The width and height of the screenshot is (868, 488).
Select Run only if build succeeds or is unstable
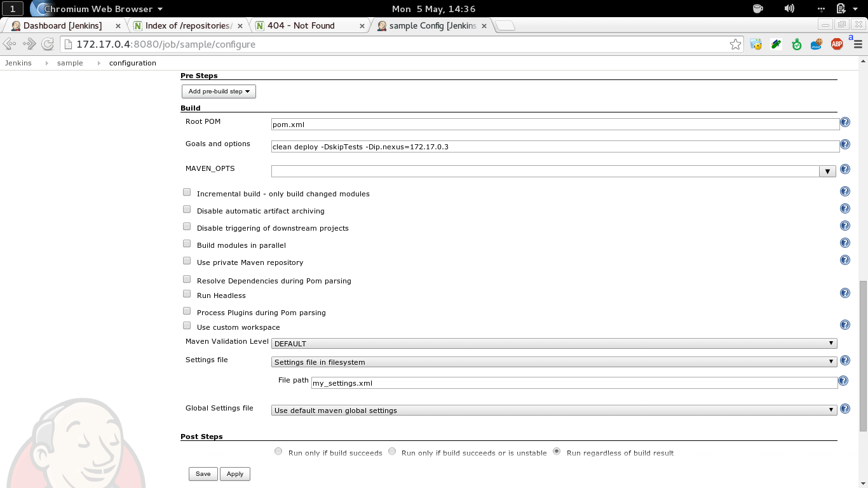(392, 451)
